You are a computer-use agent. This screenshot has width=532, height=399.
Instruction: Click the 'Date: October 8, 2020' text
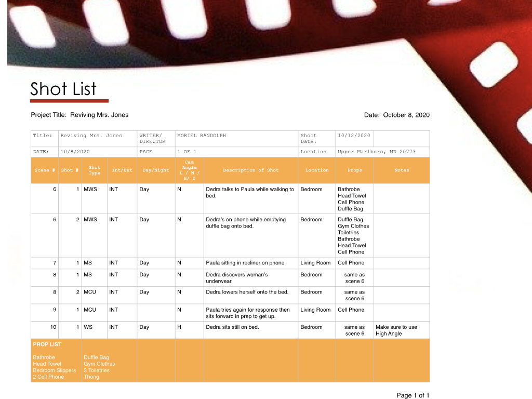tap(397, 115)
